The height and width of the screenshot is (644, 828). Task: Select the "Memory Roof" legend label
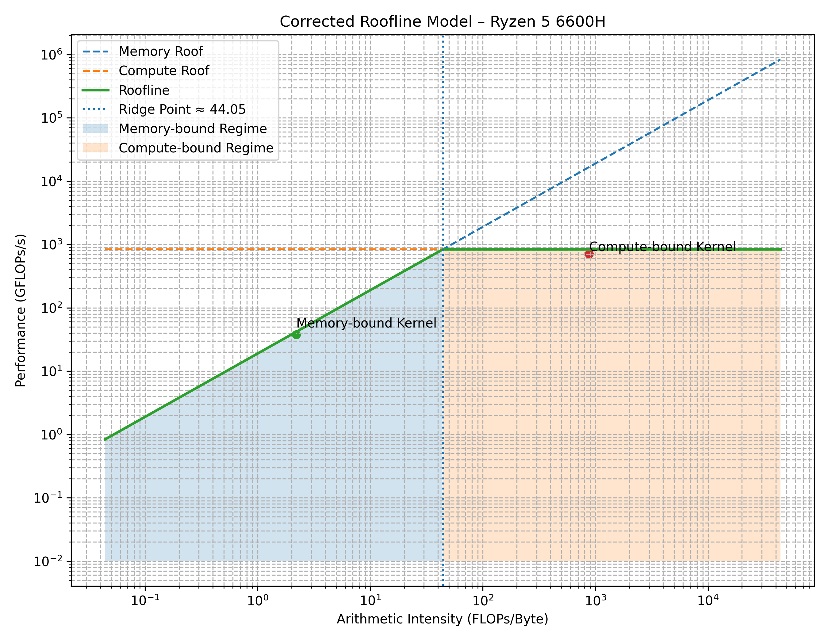tap(161, 51)
